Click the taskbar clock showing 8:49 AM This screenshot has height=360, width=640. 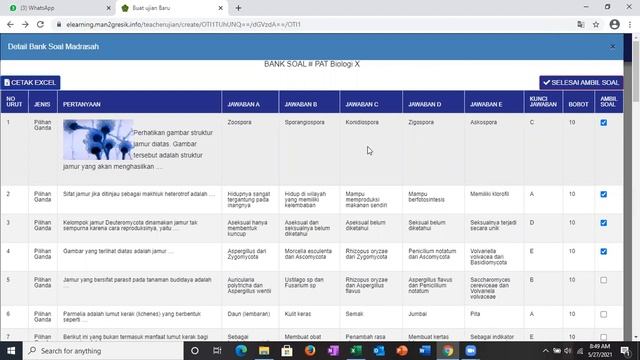point(600,351)
